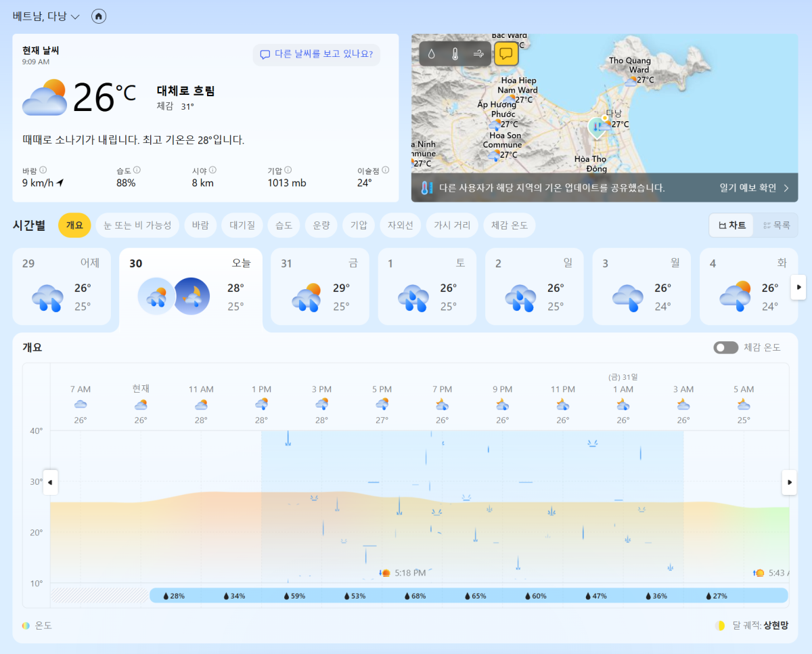Image resolution: width=812 pixels, height=654 pixels.
Task: Switch to 차트 view
Action: tap(731, 225)
